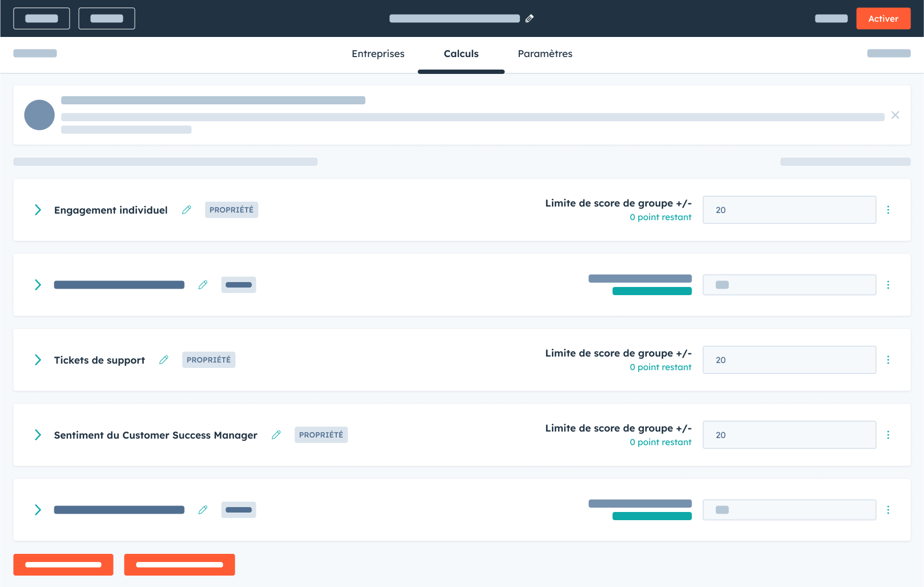Expand Sentiment du Customer Success Manager group
Screen dimensions: 924x587
pos(38,435)
